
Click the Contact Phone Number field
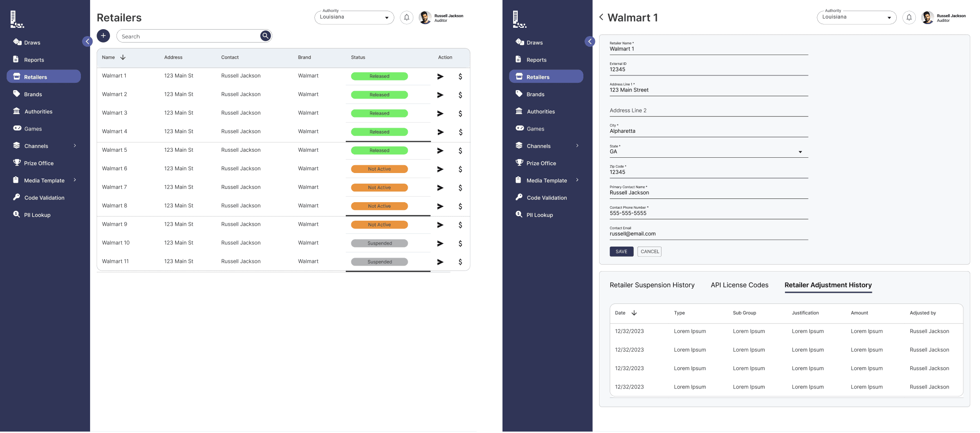point(709,212)
